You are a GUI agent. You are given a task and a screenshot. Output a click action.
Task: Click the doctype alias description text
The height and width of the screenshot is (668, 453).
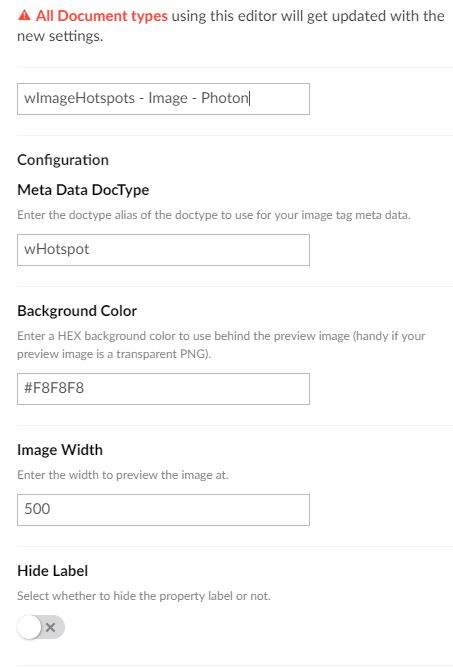pos(214,215)
